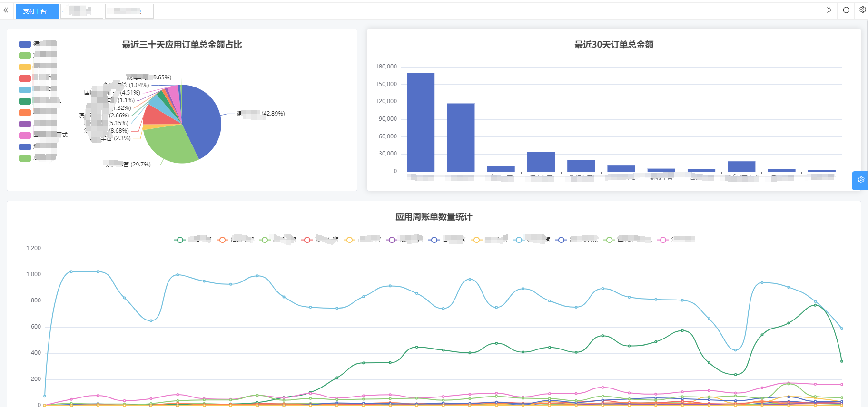
Task: Click the 180,000 y-axis label
Action: (x=386, y=67)
